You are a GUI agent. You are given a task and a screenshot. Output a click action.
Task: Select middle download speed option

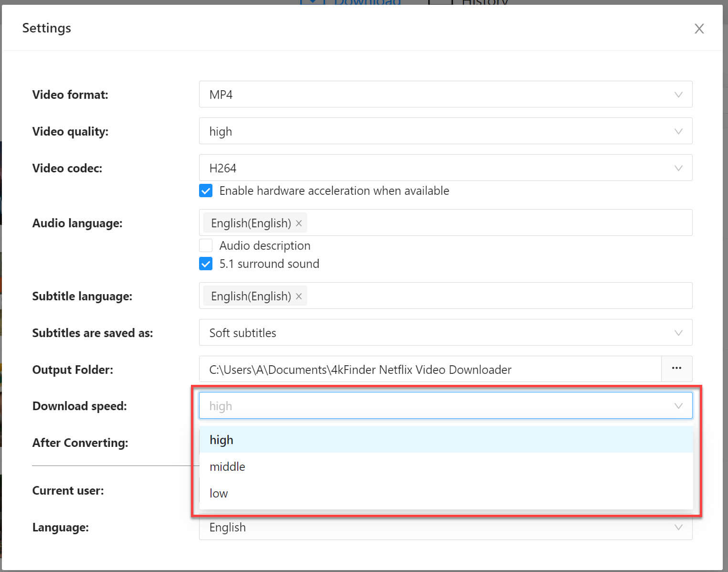(x=446, y=466)
